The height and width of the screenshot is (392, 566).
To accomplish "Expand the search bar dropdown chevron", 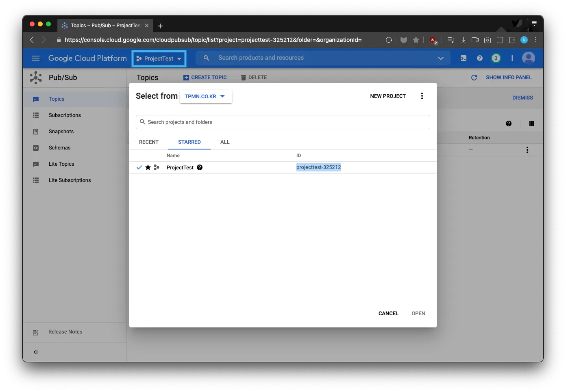I will coord(440,58).
